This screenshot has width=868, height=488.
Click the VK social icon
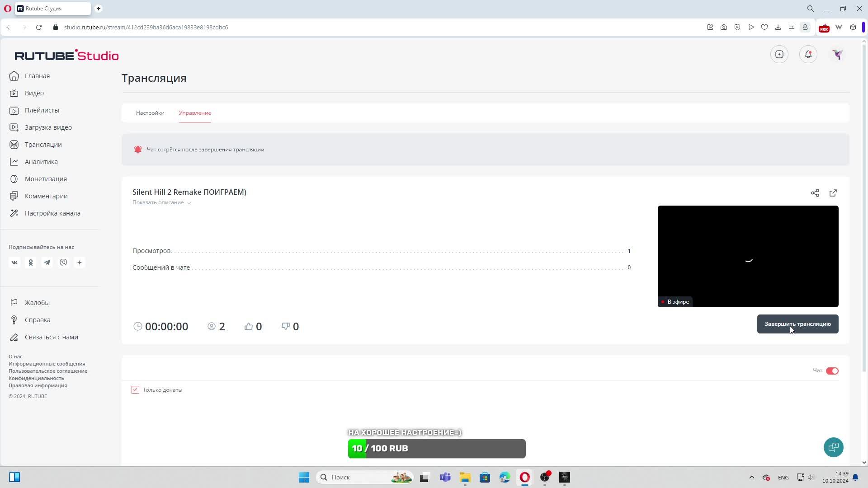coord(14,263)
